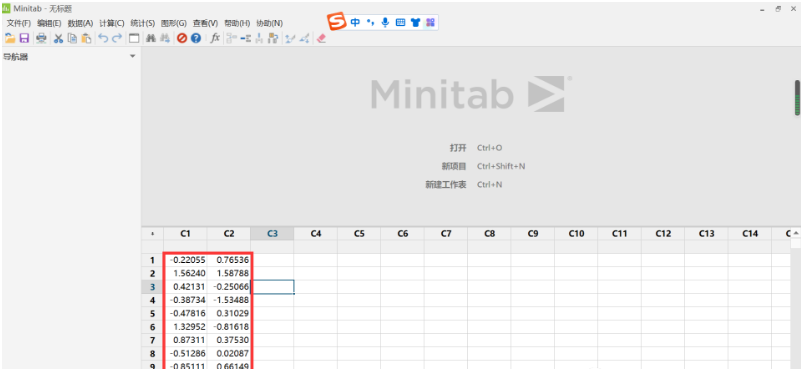Toggle Sogou 中 Chinese input mode

point(355,22)
